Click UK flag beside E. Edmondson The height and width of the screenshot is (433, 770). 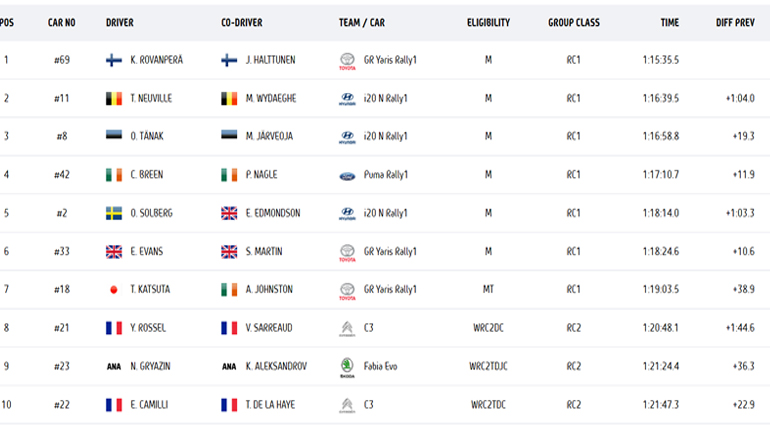229,213
